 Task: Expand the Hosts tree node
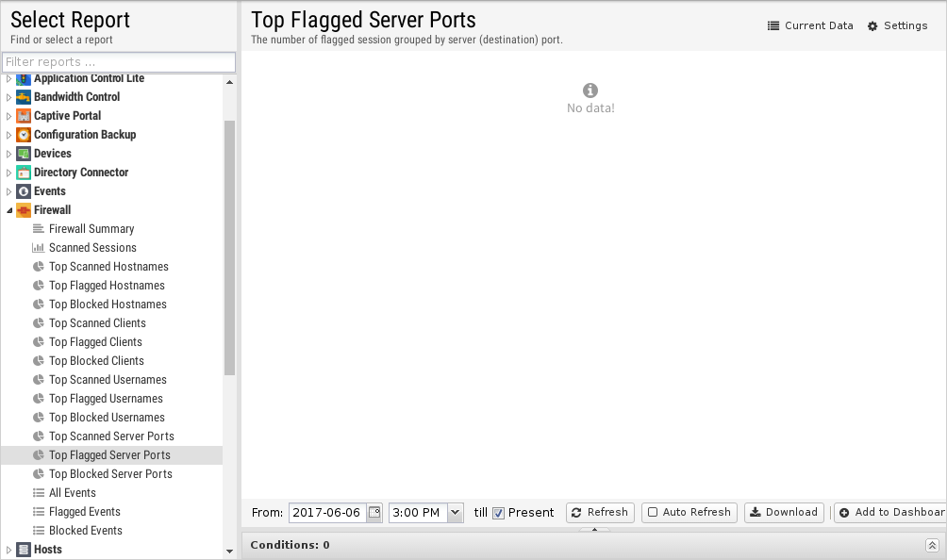point(8,550)
